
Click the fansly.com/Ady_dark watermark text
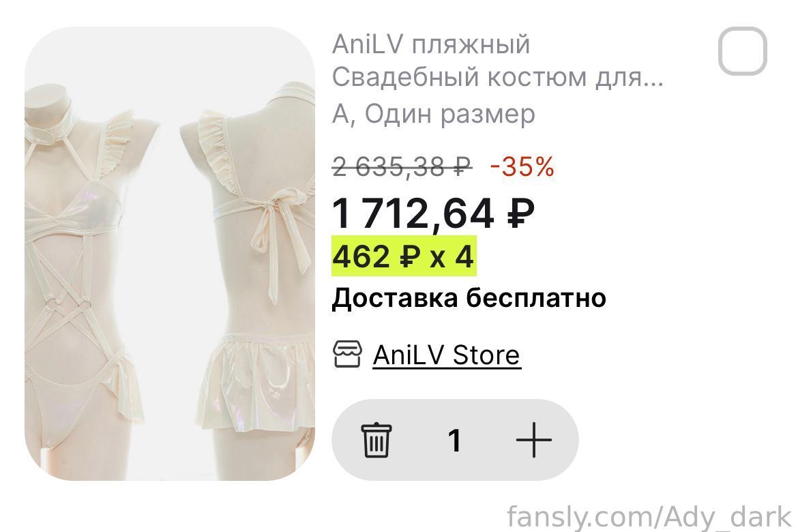click(649, 517)
